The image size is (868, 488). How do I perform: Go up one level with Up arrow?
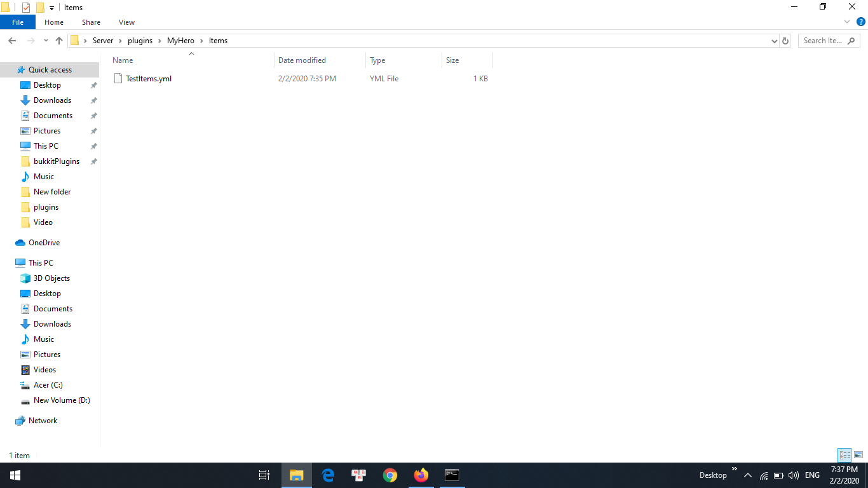59,41
